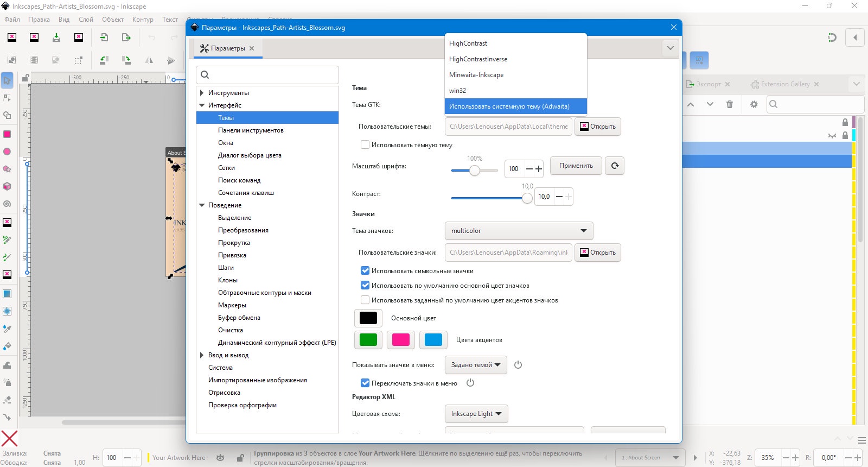
Task: Toggle Переключать значки в меню checkbox
Action: coord(365,383)
